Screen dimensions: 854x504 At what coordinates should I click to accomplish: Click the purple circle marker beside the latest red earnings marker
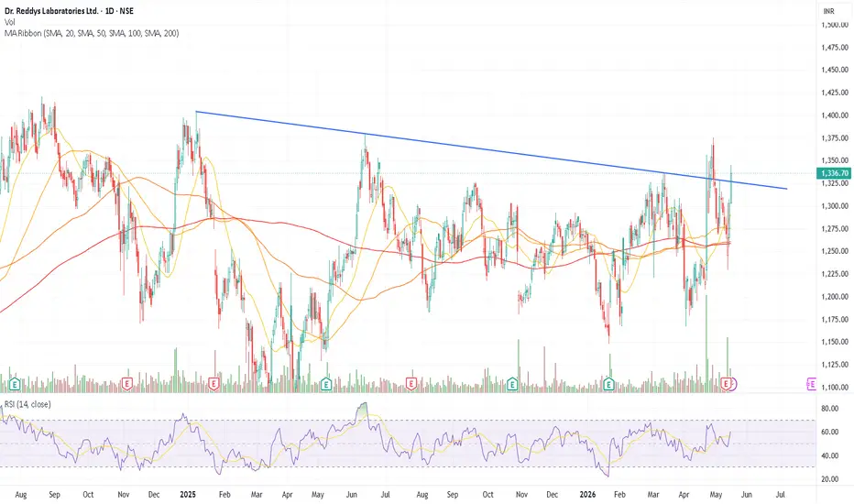tap(732, 384)
